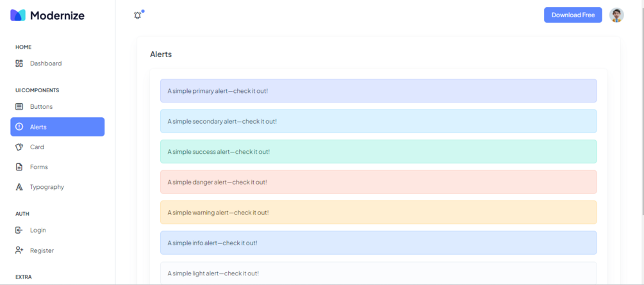The image size is (644, 285).
Task: Click the UI COMPONENTS section label
Action: click(x=37, y=90)
